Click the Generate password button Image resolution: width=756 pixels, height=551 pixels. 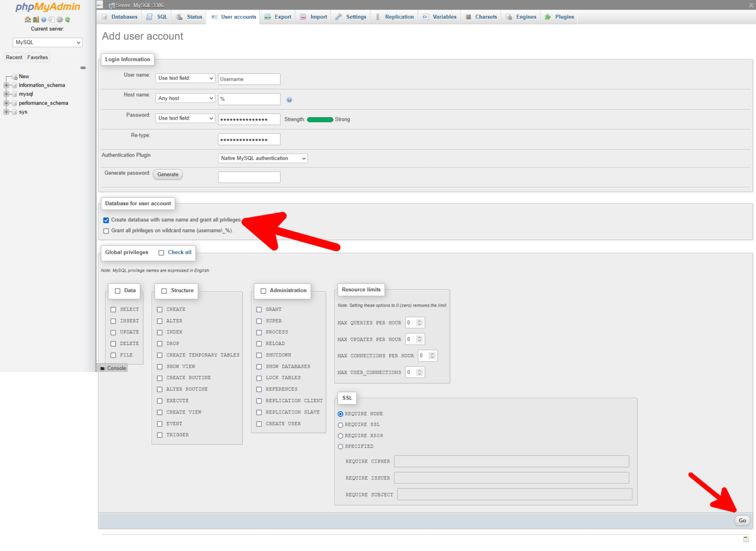(167, 174)
